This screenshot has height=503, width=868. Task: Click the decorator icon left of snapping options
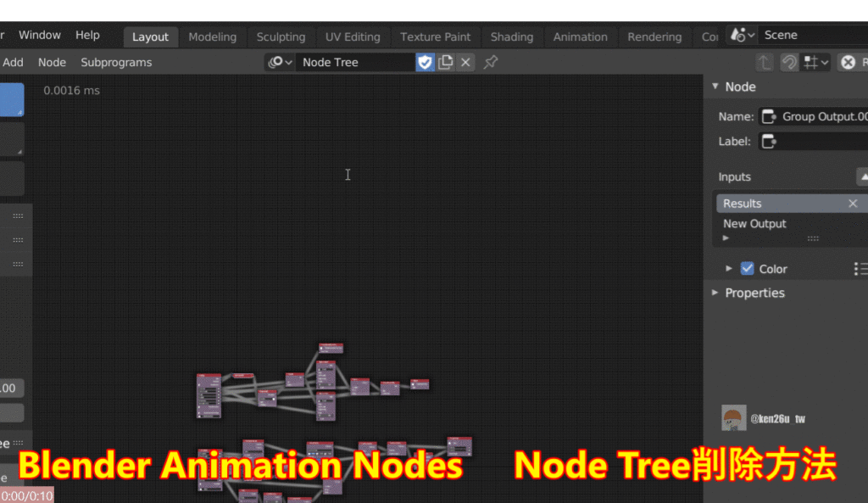[x=790, y=62]
